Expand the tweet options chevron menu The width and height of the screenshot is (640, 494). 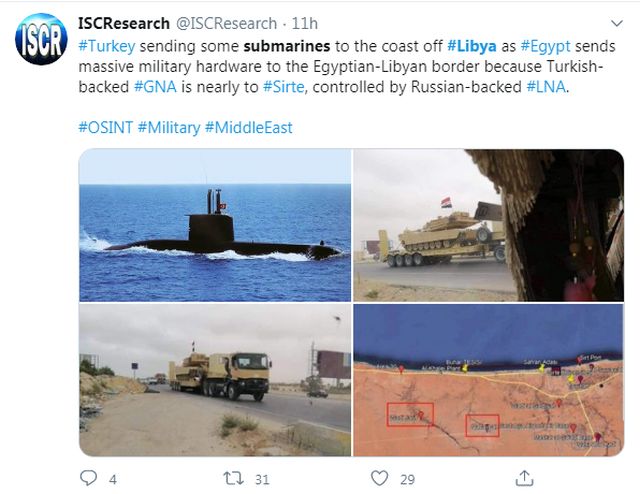pyautogui.click(x=616, y=23)
